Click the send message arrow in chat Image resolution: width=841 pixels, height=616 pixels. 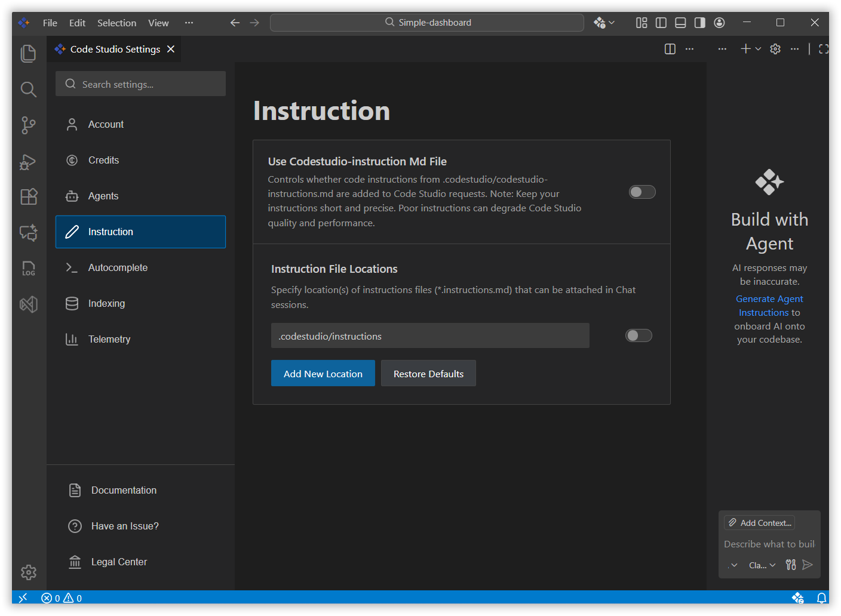[808, 565]
